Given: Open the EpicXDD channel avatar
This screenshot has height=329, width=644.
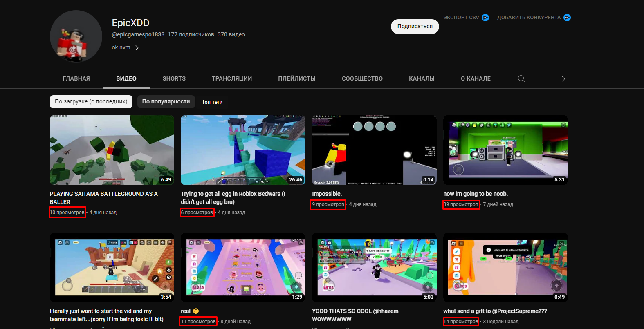Looking at the screenshot, I should tap(76, 36).
